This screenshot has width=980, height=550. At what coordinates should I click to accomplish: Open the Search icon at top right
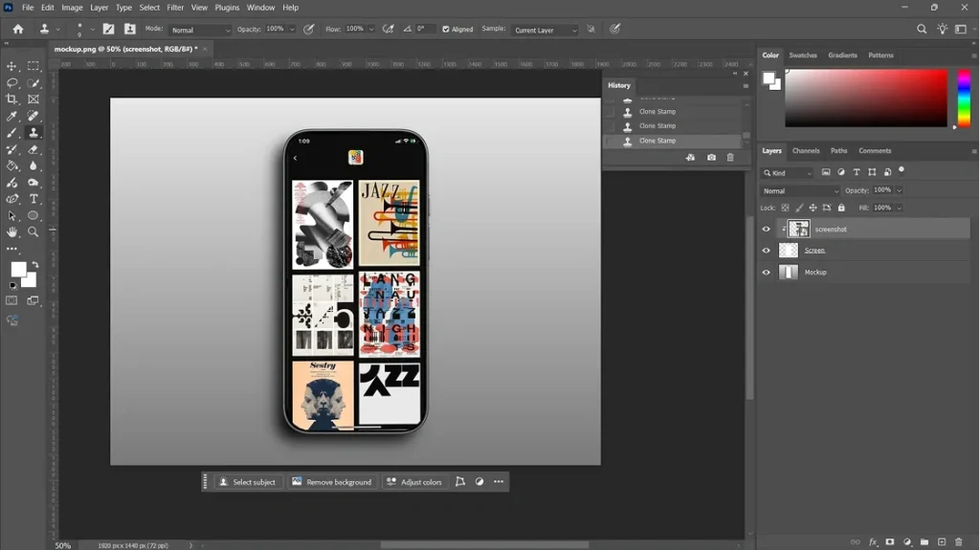[x=922, y=29]
